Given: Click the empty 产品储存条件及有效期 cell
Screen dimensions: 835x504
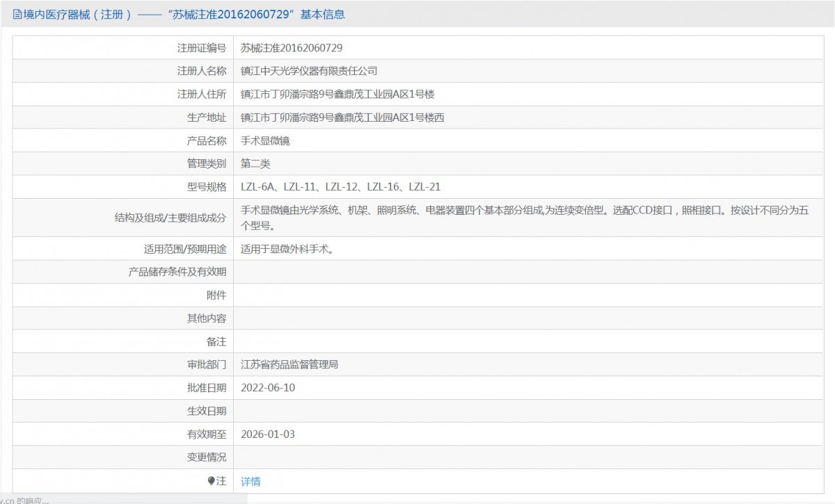Looking at the screenshot, I should coord(487,271).
